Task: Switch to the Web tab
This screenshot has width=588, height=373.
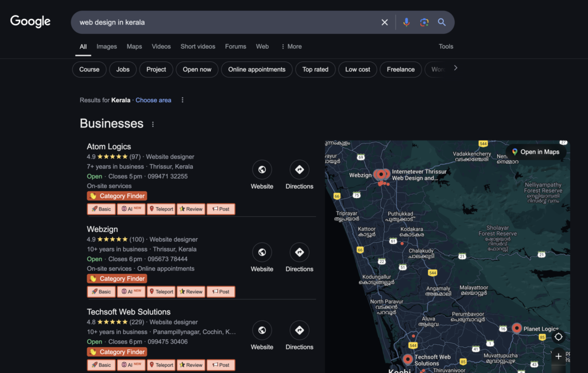Action: 262,46
